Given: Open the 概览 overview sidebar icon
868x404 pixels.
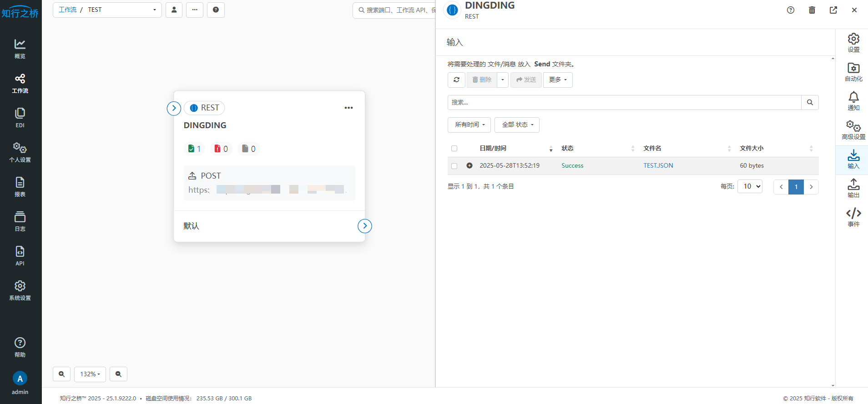Looking at the screenshot, I should pyautogui.click(x=20, y=48).
